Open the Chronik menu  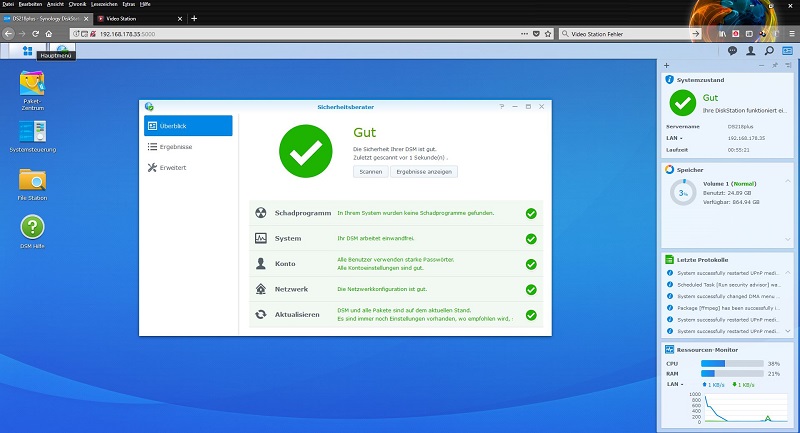[77, 4]
